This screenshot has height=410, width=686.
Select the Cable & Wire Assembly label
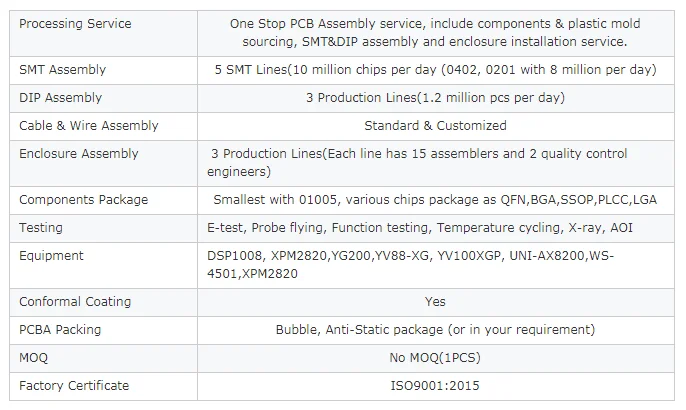(89, 126)
